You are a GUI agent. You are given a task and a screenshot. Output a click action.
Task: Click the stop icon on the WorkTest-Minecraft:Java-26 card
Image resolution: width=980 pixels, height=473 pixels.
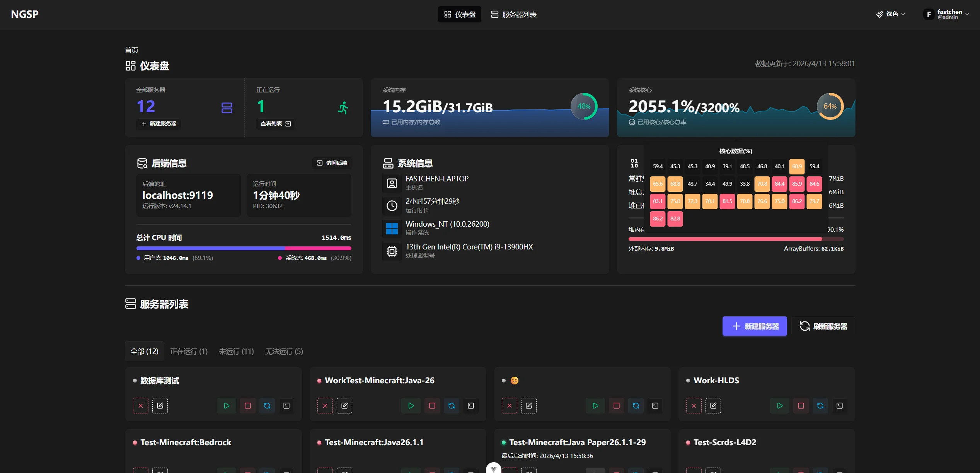(x=432, y=406)
